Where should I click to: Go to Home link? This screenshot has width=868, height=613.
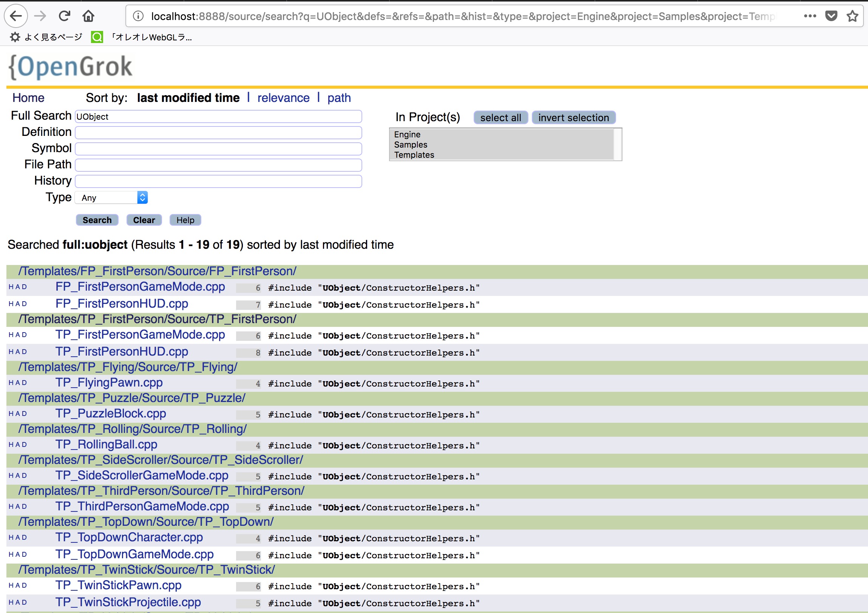click(x=28, y=98)
